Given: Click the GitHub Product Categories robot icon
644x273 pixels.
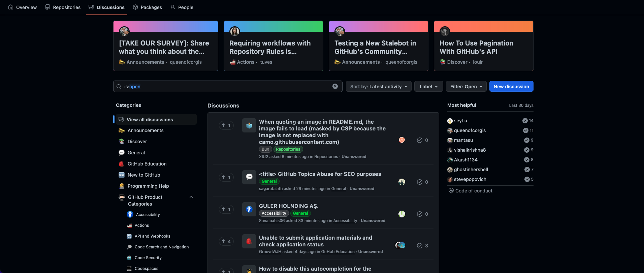Looking at the screenshot, I should 122,198.
